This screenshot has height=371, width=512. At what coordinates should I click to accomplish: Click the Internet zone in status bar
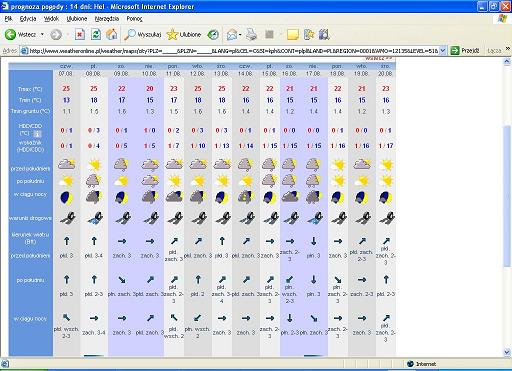click(422, 364)
